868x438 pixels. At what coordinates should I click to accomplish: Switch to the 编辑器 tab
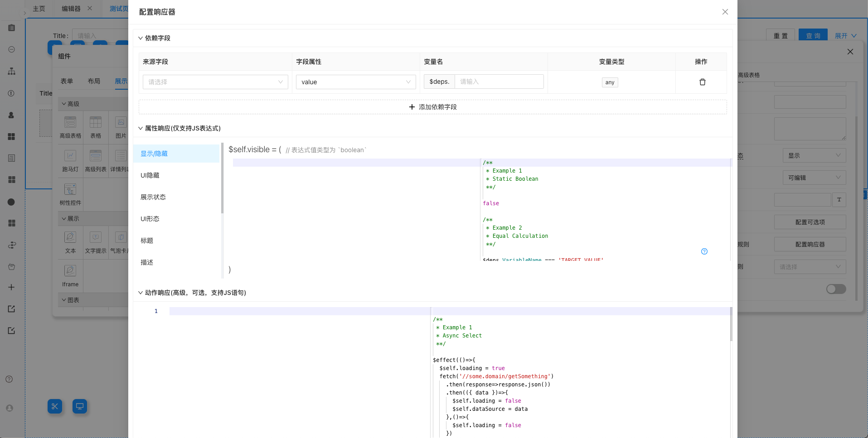click(71, 9)
